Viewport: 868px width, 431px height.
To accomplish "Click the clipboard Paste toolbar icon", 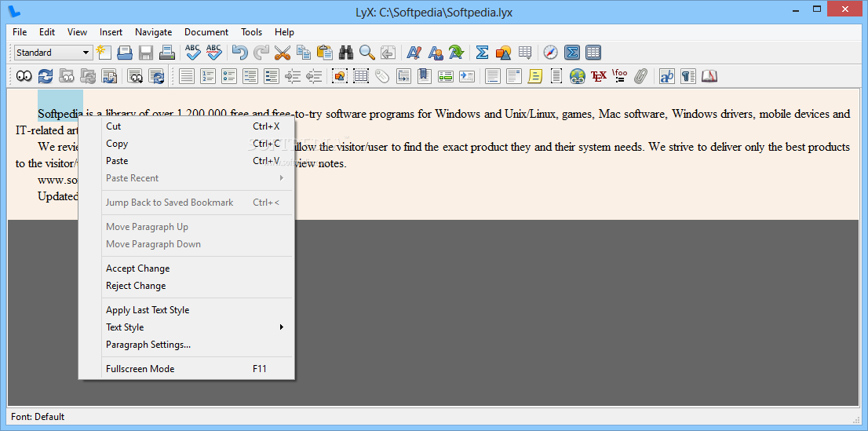I will pyautogui.click(x=325, y=53).
